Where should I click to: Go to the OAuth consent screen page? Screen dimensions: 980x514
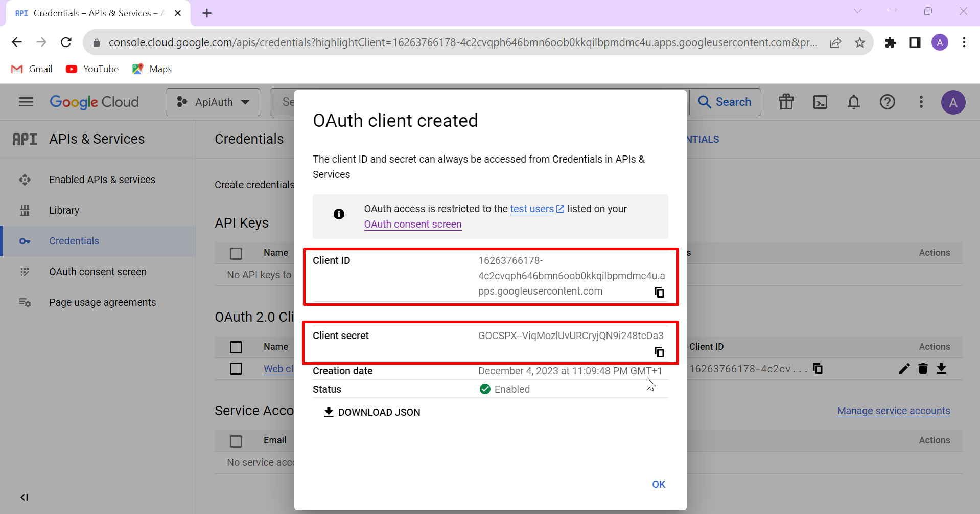pyautogui.click(x=97, y=272)
